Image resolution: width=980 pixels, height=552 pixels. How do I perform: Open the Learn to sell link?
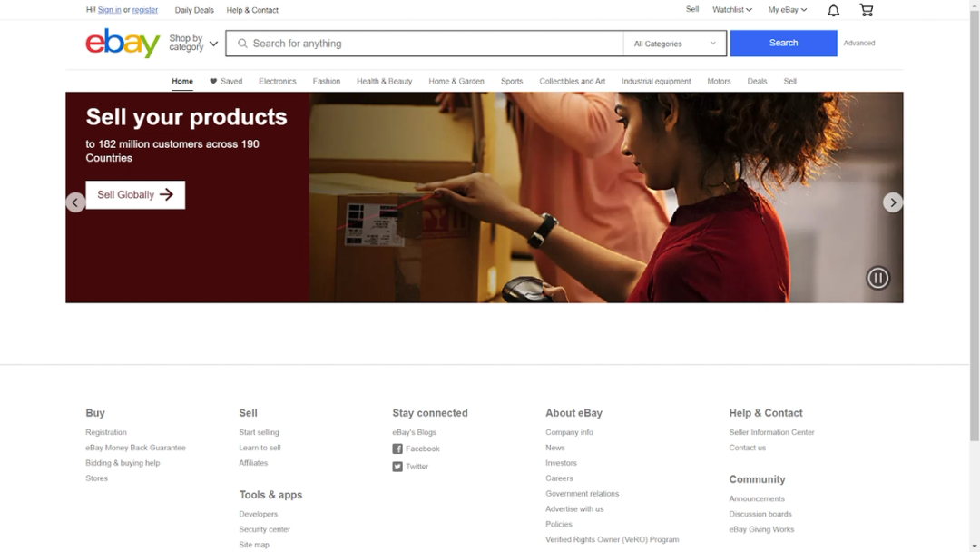click(x=260, y=448)
